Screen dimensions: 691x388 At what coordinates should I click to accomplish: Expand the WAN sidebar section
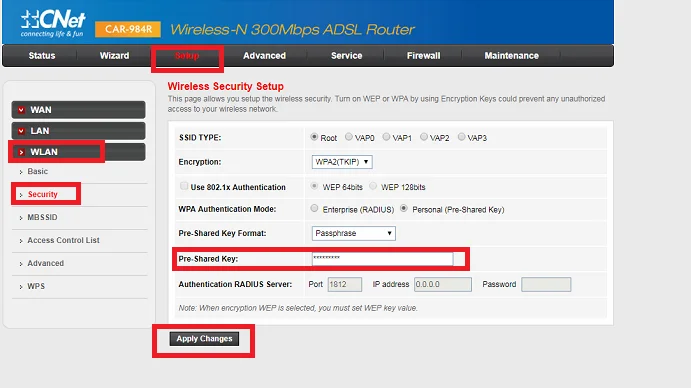pos(78,110)
